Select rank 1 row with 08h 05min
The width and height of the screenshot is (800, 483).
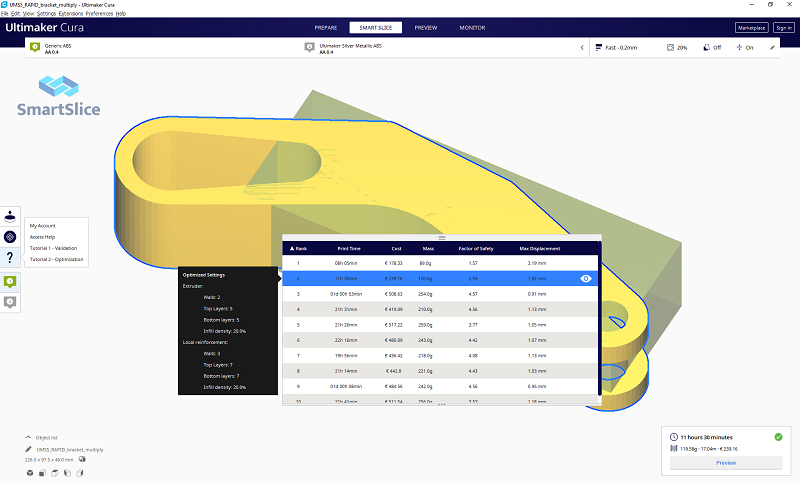tap(440, 263)
